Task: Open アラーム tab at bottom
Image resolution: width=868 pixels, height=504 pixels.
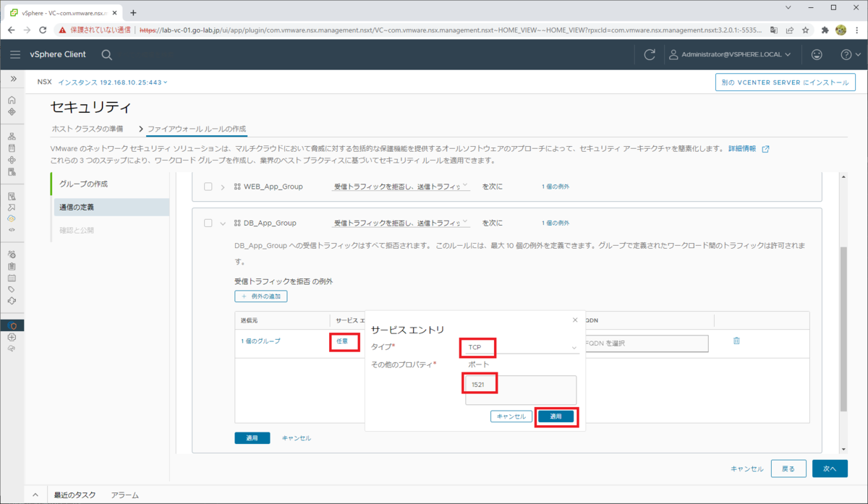Action: [x=124, y=495]
